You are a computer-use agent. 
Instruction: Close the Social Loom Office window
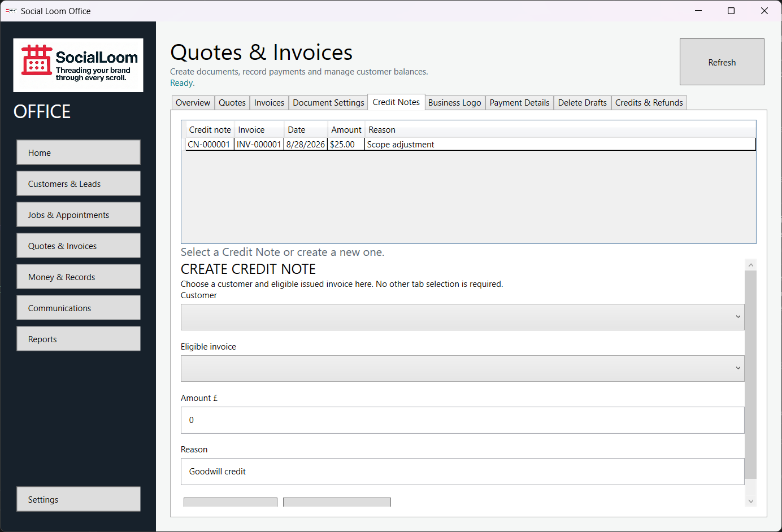point(764,11)
